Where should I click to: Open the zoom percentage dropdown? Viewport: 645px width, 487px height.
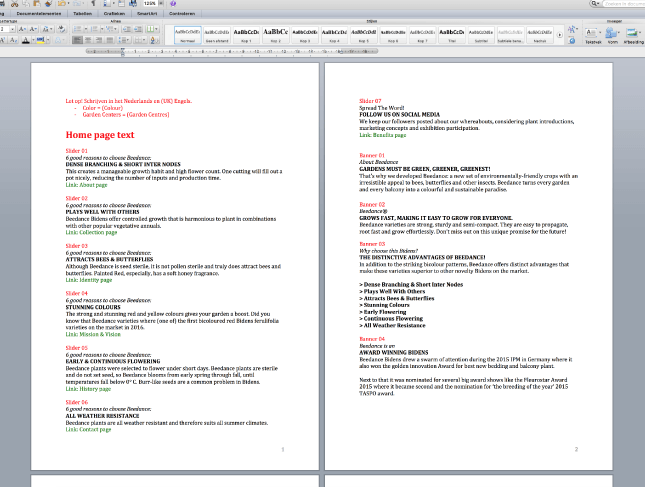click(x=161, y=3)
